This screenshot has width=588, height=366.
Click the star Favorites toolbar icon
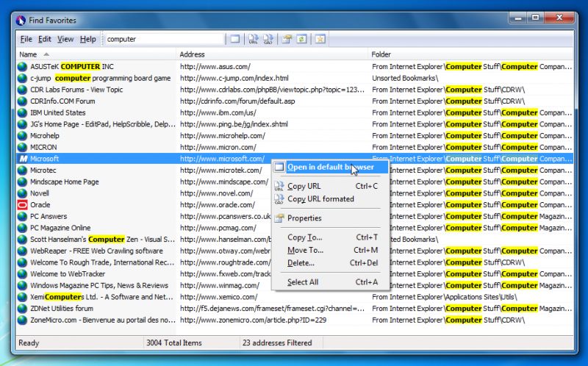[320, 39]
